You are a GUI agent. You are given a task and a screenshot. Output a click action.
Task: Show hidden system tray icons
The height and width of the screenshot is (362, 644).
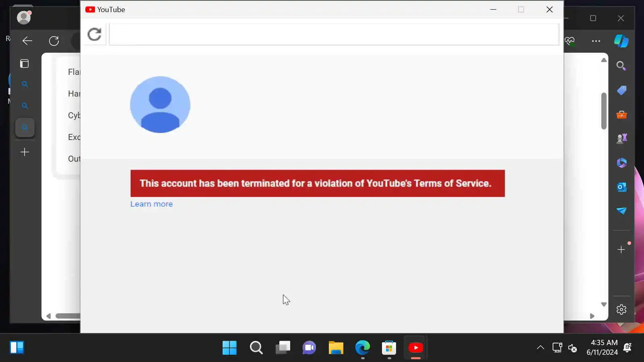[x=540, y=348]
